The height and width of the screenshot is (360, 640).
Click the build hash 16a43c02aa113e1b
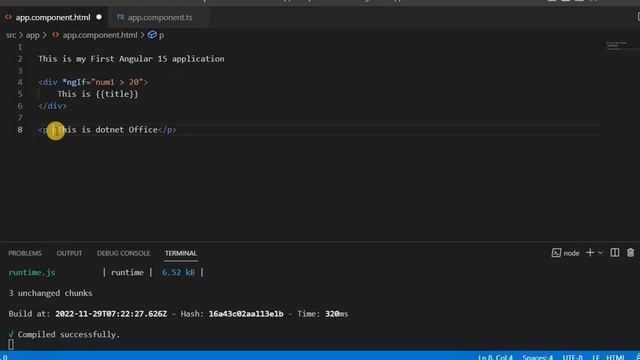pyautogui.click(x=246, y=314)
